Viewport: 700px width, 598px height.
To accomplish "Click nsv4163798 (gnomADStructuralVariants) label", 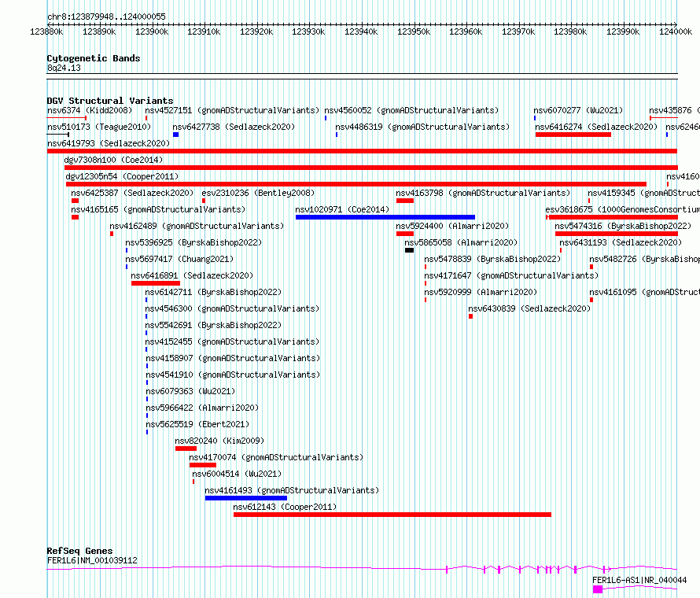I will (483, 193).
